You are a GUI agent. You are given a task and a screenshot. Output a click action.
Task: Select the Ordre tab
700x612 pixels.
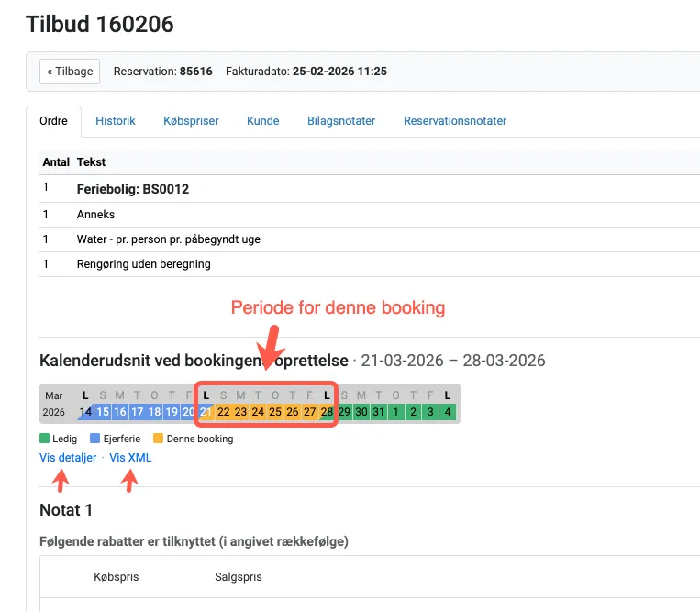point(53,121)
